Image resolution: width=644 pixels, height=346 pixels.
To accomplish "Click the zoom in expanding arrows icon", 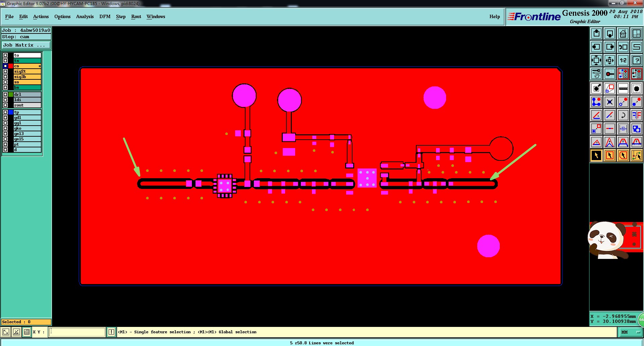I will (596, 60).
